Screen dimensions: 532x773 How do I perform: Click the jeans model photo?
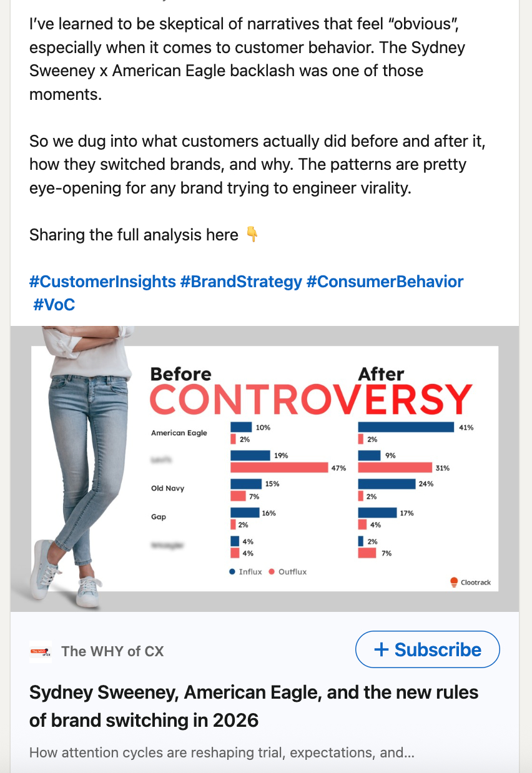pos(81,462)
